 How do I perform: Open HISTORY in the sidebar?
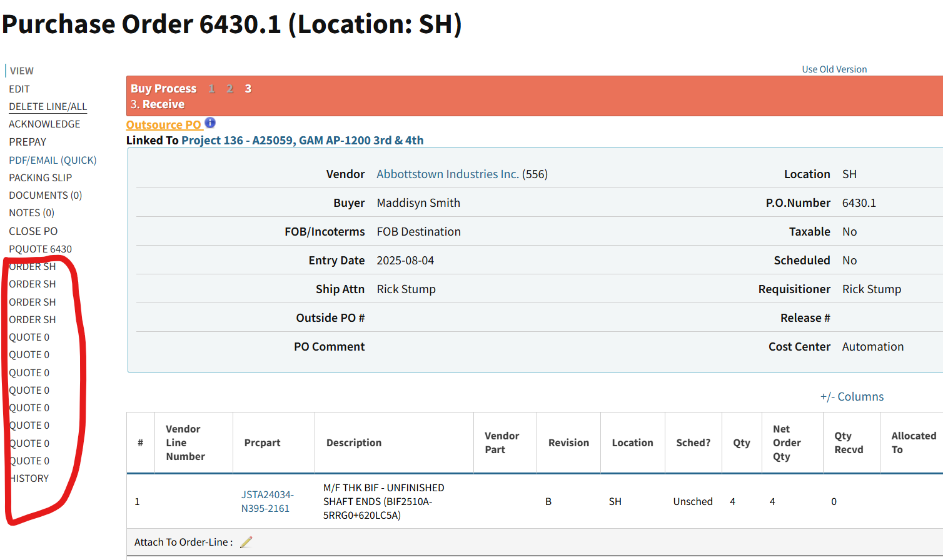(29, 478)
